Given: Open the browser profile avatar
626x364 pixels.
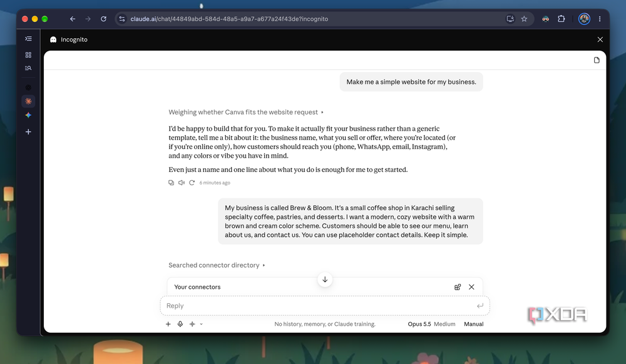Looking at the screenshot, I should pyautogui.click(x=584, y=19).
